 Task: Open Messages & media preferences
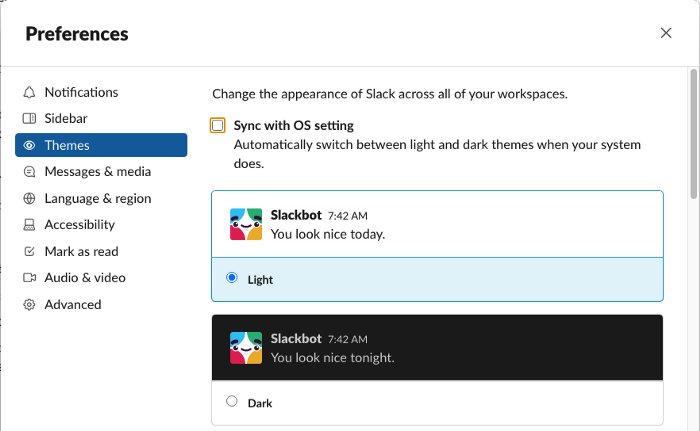101,172
